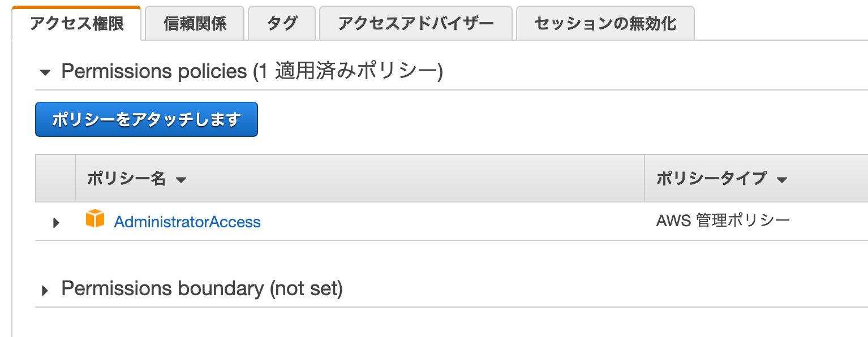Open the ポリシー名 column sort arrow

coord(181,180)
